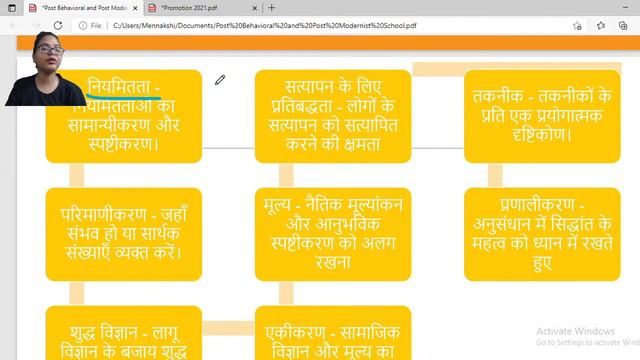
Task: Reload the PDF page
Action: (58, 25)
